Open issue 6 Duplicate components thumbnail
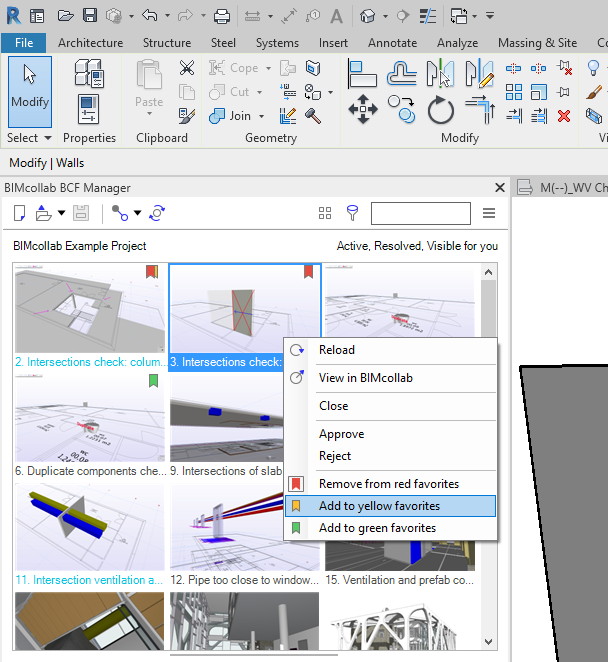 (x=90, y=418)
